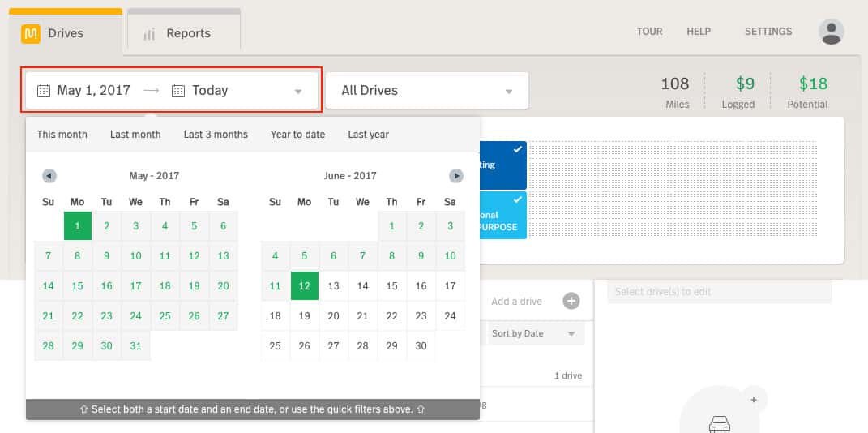This screenshot has height=433, width=868.
Task: Select the Last month quick filter
Action: (135, 135)
